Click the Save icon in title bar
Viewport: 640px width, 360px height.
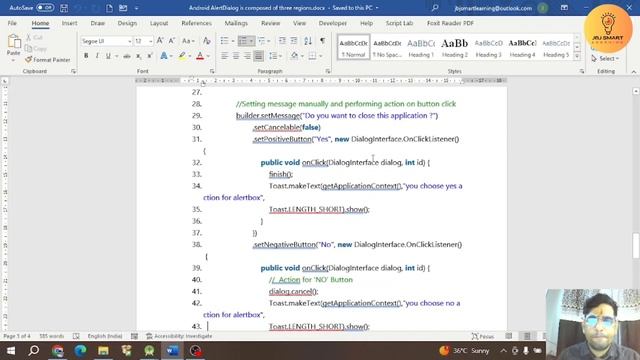[64, 8]
